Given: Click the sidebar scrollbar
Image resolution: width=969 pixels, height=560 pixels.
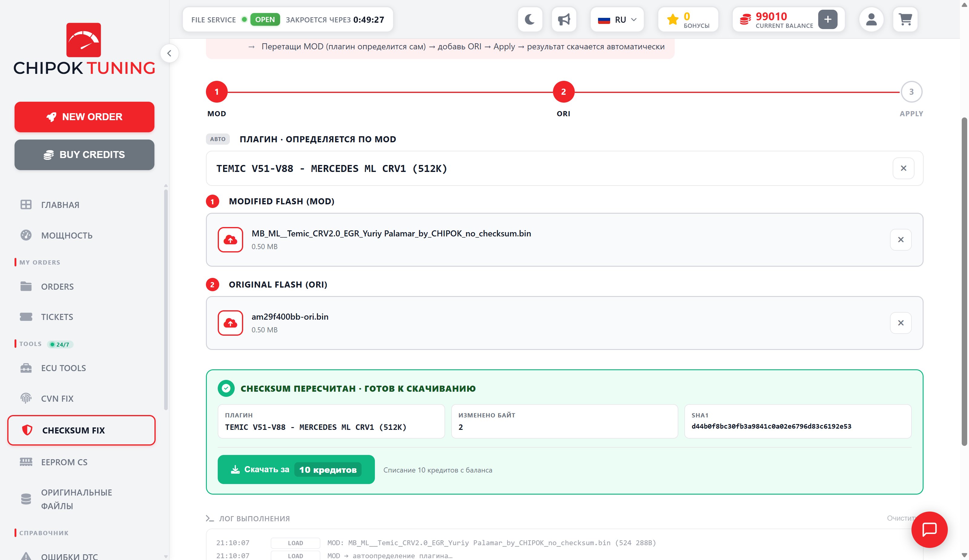Looking at the screenshot, I should pos(166,300).
